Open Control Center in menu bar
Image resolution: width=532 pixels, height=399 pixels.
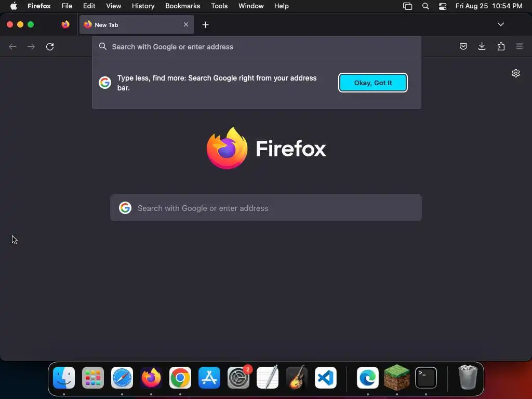[443, 6]
